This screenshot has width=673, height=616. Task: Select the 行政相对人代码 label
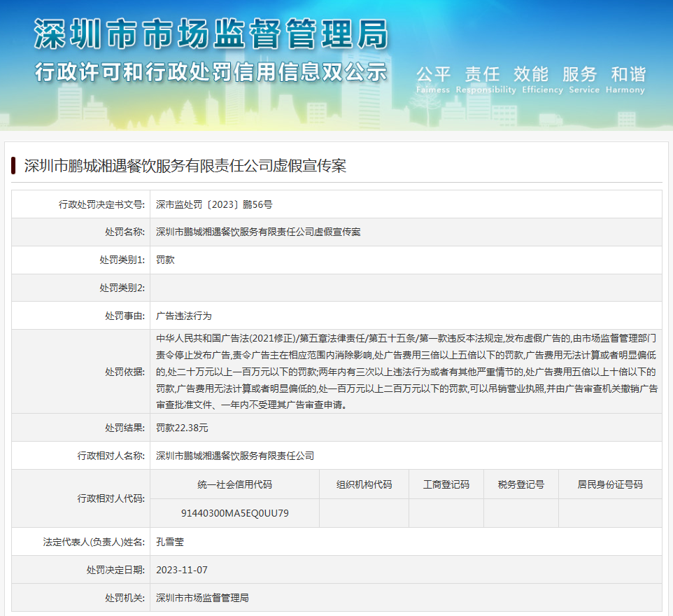111,498
